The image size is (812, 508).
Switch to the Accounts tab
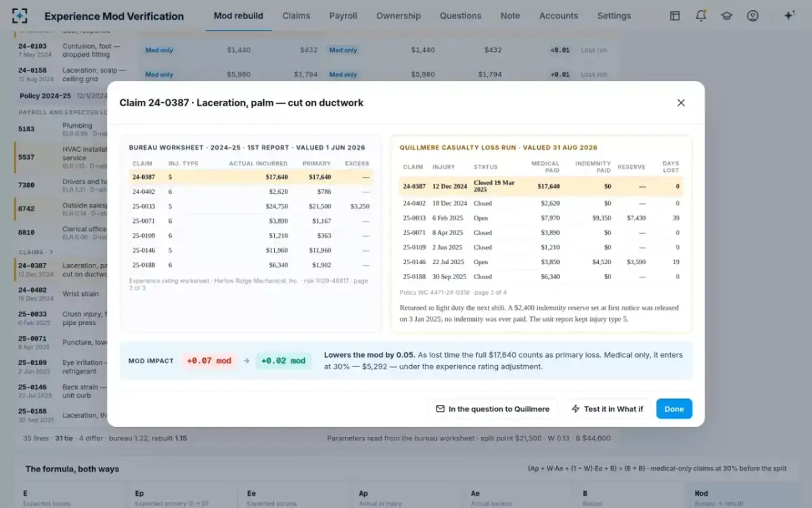pyautogui.click(x=559, y=16)
